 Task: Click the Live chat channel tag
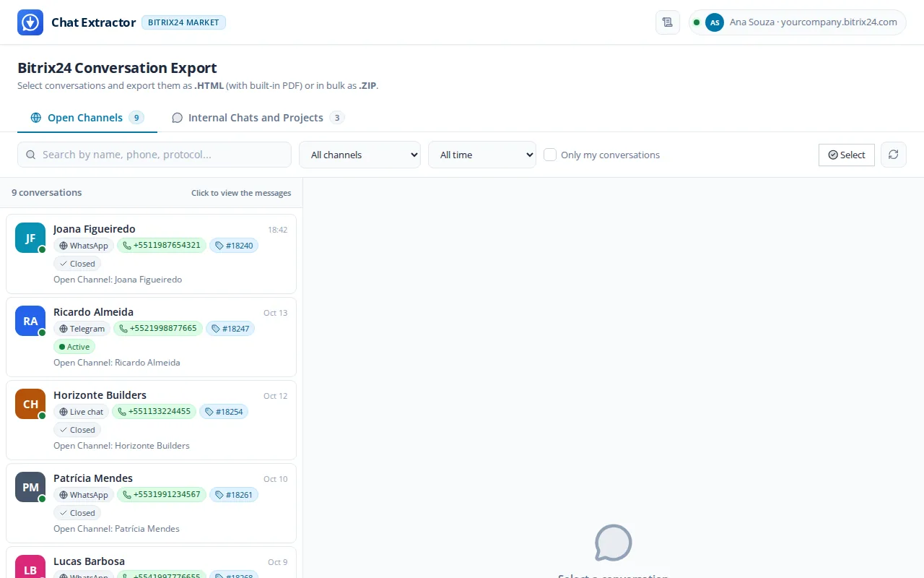(x=81, y=412)
